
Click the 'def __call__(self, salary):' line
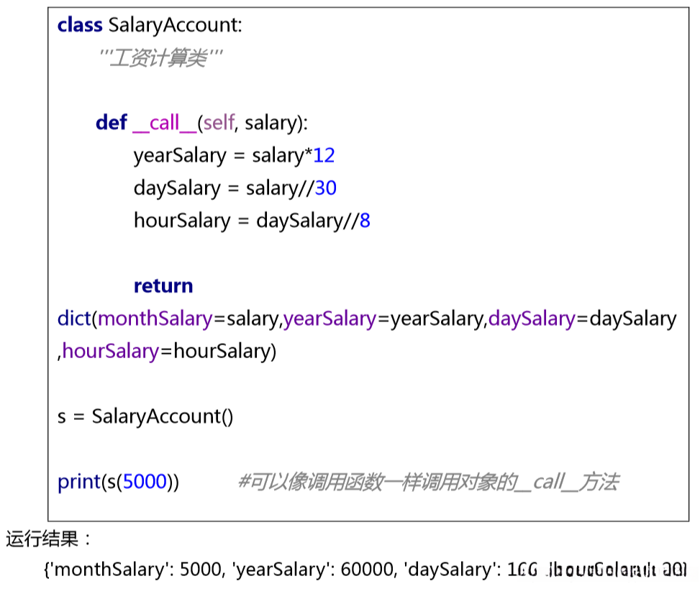(x=201, y=122)
